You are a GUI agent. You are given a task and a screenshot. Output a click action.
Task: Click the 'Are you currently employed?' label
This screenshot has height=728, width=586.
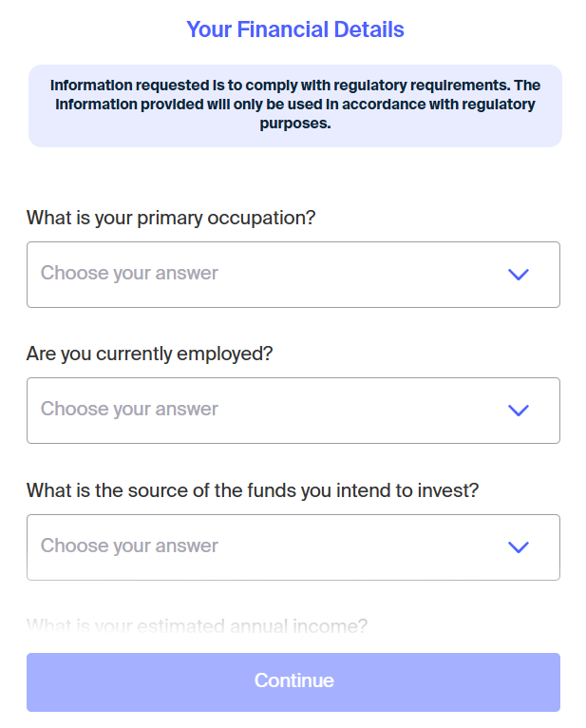[149, 354]
